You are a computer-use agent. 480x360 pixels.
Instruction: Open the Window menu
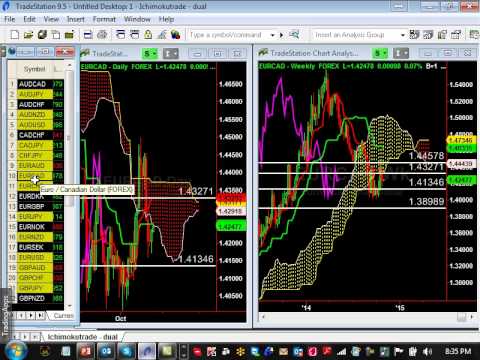(137, 19)
